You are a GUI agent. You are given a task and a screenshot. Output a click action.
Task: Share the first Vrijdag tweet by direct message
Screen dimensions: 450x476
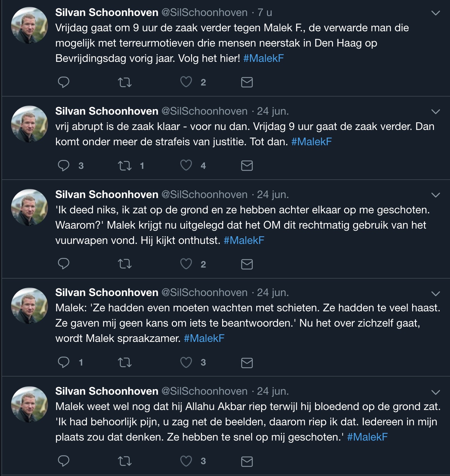pos(247,82)
